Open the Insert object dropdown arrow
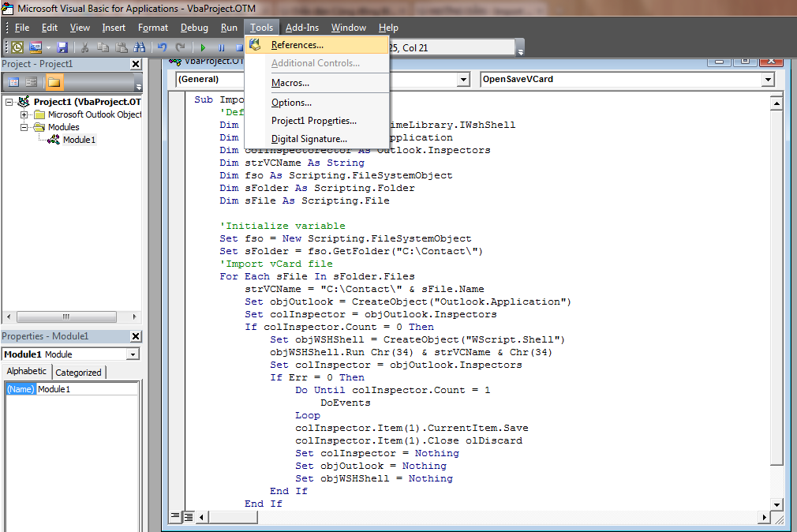This screenshot has height=532, width=797. [x=48, y=47]
